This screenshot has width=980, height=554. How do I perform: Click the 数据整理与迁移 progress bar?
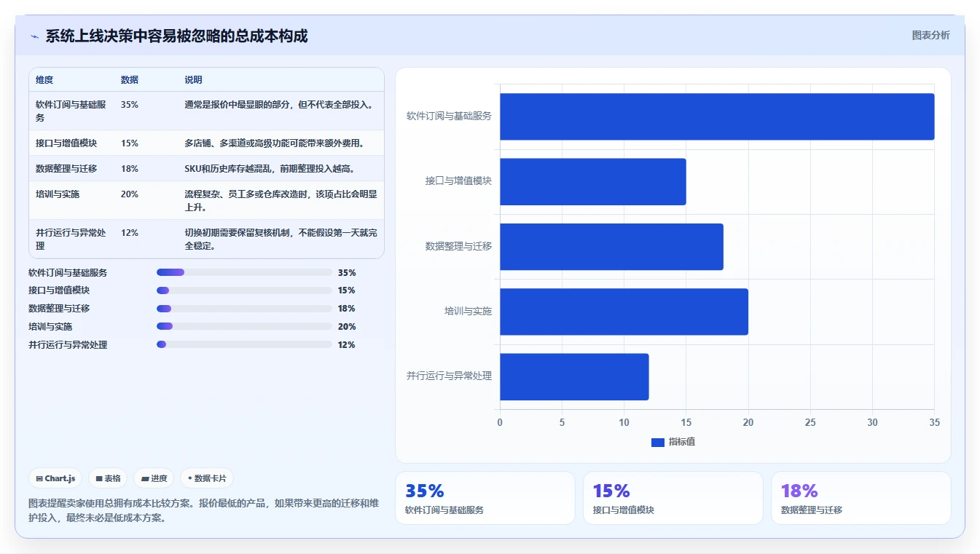click(x=244, y=309)
